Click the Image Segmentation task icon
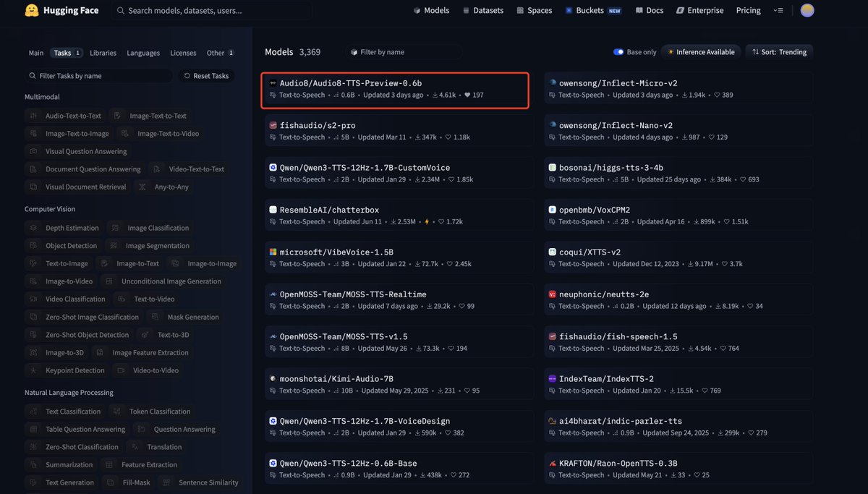 pyautogui.click(x=114, y=246)
